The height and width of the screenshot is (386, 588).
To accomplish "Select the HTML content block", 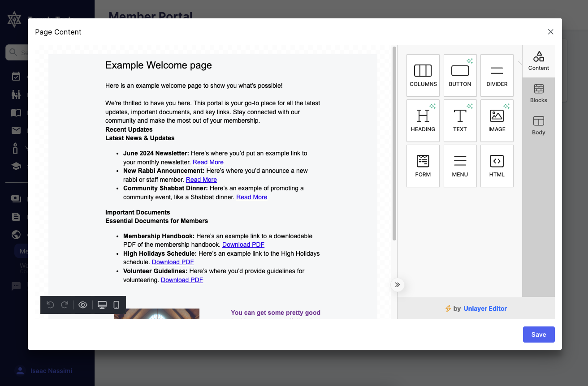I will [497, 166].
